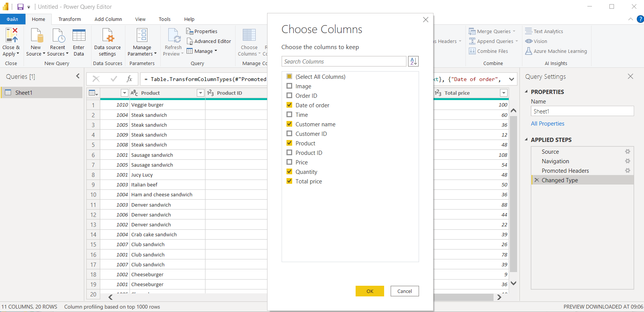The width and height of the screenshot is (644, 312).
Task: Expand the formula bar chevron
Action: click(511, 79)
